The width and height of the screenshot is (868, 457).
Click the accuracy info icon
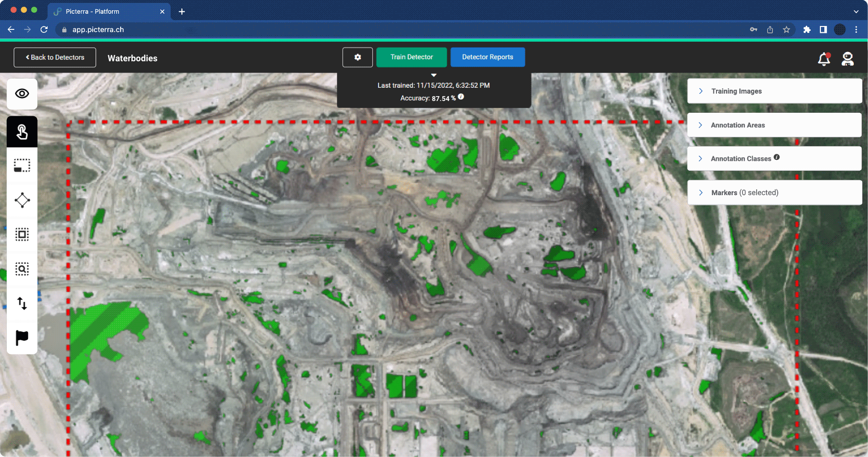point(461,97)
